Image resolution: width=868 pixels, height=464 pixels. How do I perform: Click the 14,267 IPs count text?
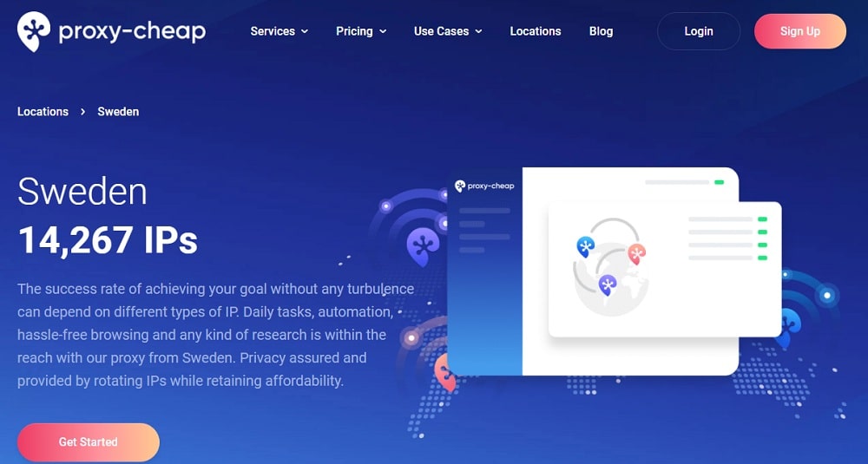click(108, 240)
